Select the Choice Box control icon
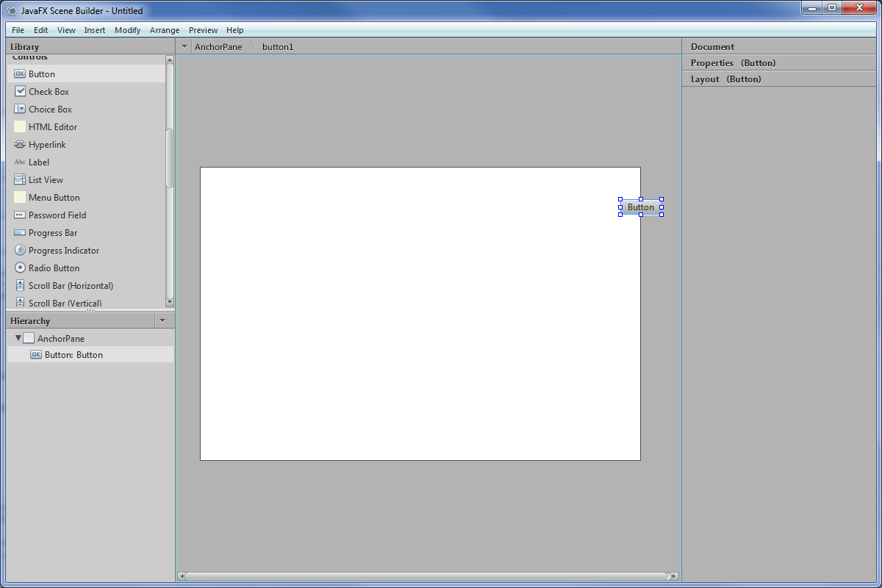 (x=20, y=109)
